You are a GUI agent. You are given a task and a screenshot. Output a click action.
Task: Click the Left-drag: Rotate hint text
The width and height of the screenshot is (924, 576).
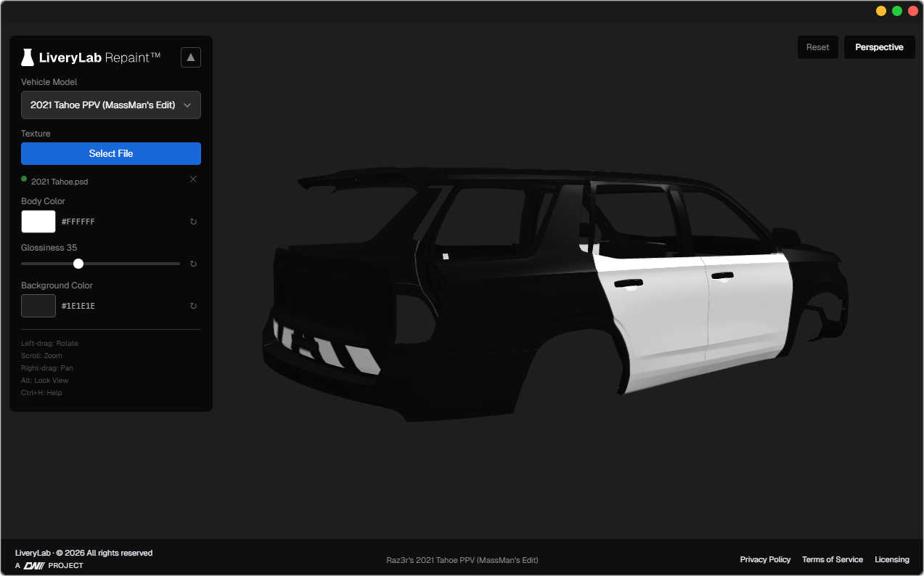(x=49, y=344)
